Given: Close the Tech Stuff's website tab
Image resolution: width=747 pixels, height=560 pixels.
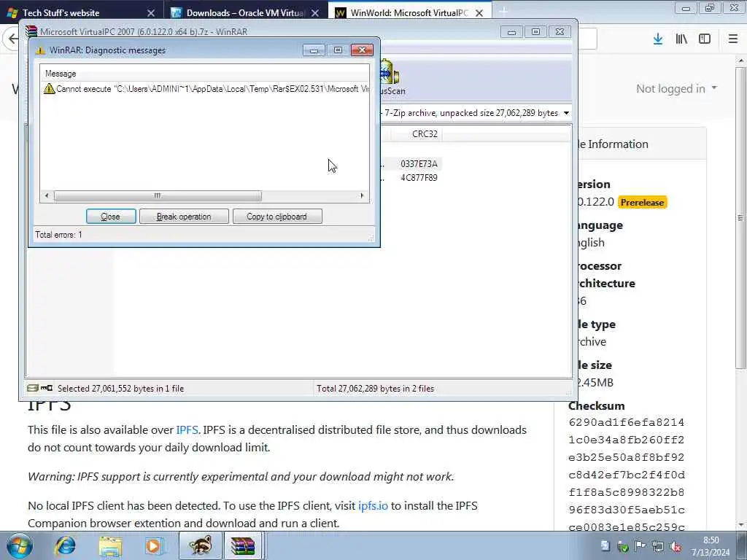Looking at the screenshot, I should pyautogui.click(x=151, y=13).
